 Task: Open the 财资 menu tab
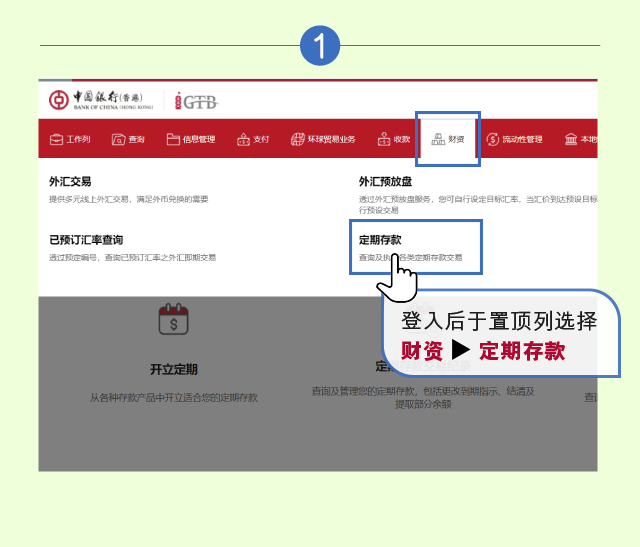tap(449, 139)
